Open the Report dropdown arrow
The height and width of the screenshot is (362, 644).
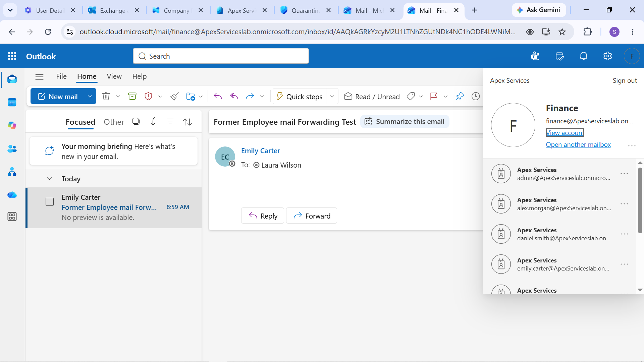click(x=160, y=97)
